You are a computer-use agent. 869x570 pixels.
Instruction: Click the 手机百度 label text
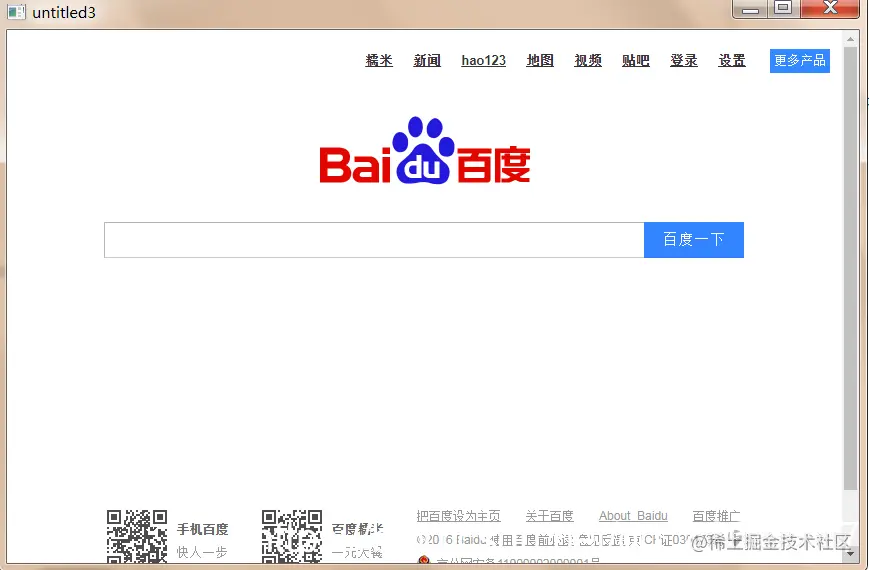202,530
